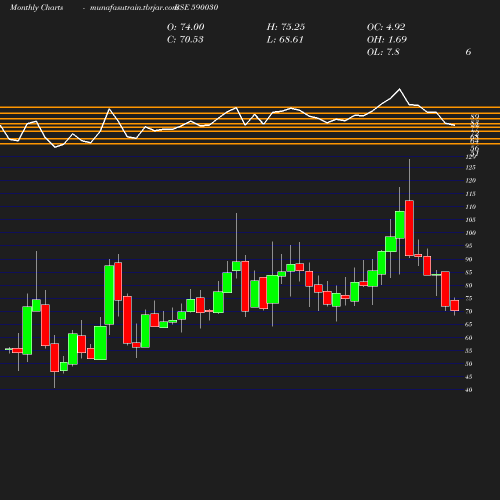
Task: Click the price axis label "120"
Action: [x=470, y=181]
